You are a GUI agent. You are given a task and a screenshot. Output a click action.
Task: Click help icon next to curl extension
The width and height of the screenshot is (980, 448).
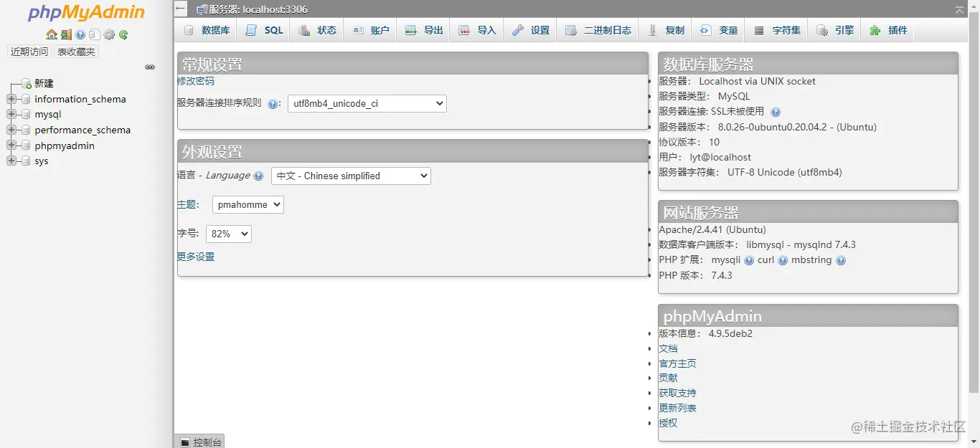tap(783, 260)
